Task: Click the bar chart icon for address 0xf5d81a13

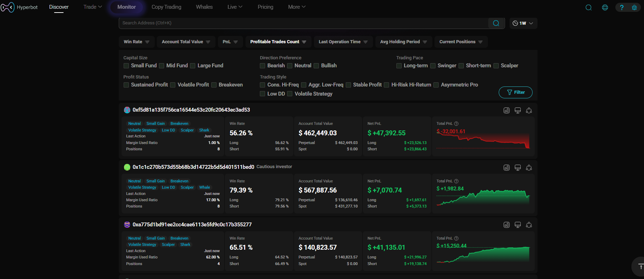Action: tap(506, 111)
